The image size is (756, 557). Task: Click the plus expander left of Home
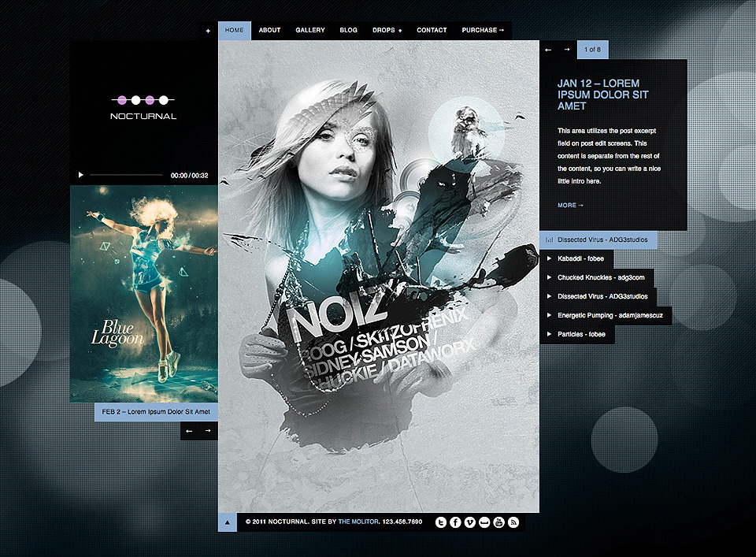[208, 32]
